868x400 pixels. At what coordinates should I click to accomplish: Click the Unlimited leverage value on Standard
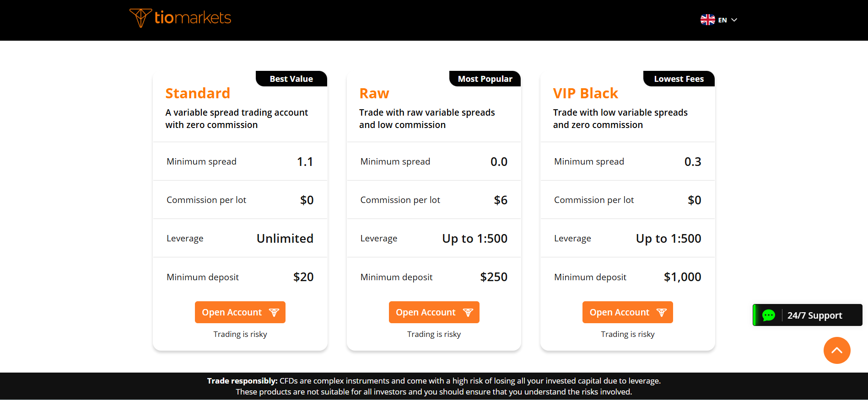click(285, 238)
